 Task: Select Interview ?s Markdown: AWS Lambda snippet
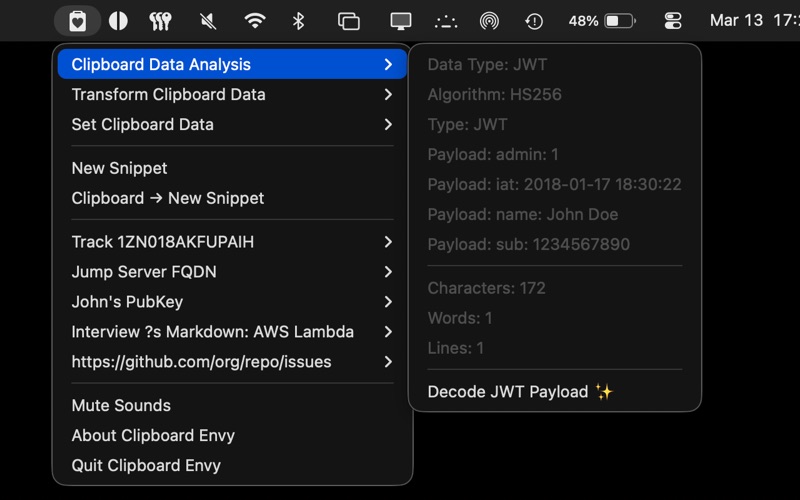click(x=232, y=332)
